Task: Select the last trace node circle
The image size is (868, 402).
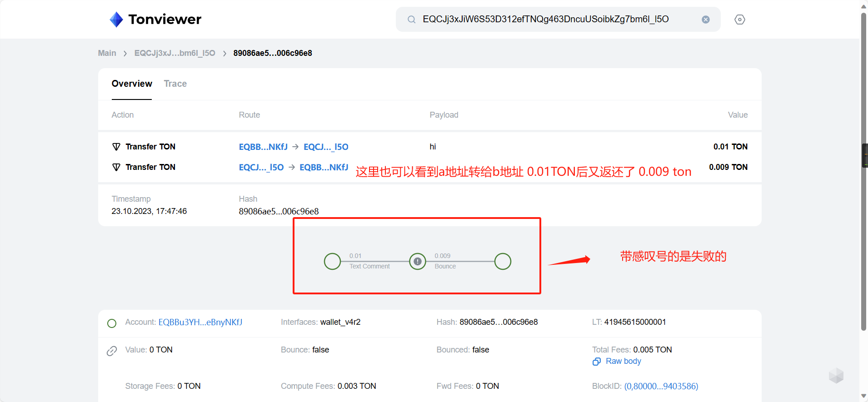Action: (503, 261)
